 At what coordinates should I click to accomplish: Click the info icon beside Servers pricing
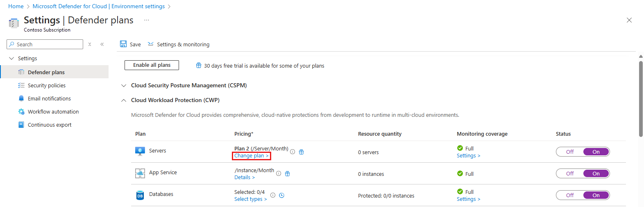[x=293, y=152]
